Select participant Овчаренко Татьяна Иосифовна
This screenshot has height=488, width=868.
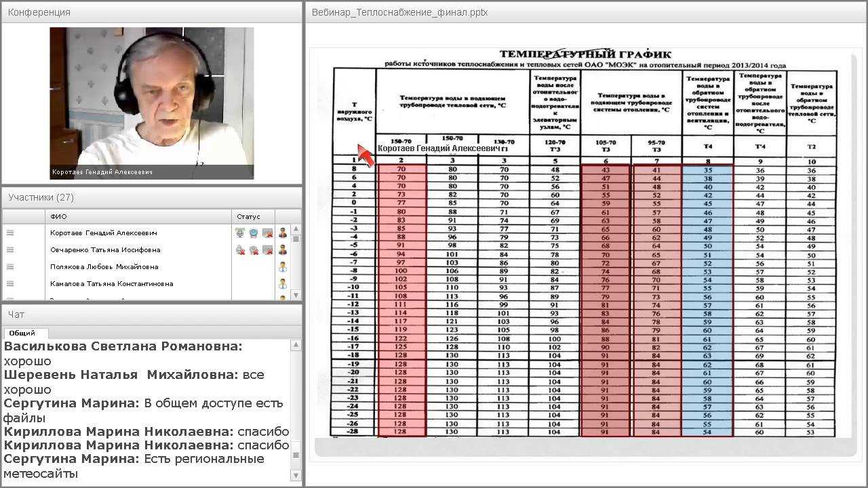coord(105,250)
